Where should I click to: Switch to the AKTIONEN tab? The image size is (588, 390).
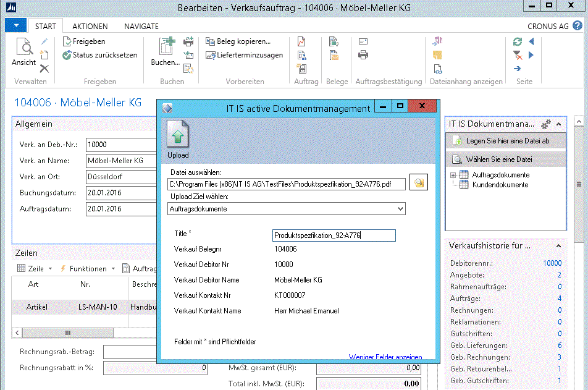pyautogui.click(x=90, y=27)
